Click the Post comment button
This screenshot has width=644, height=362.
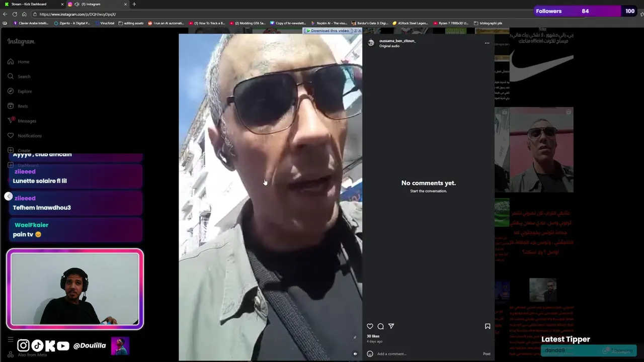487,353
